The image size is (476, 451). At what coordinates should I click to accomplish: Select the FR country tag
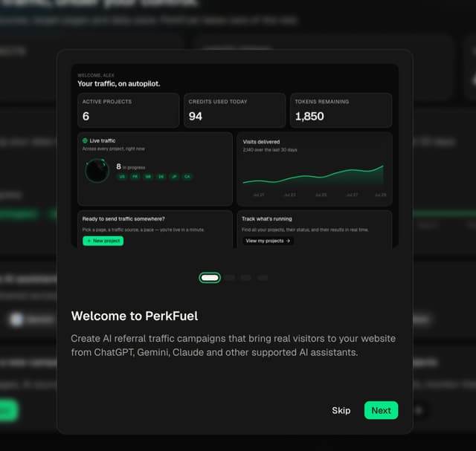point(135,177)
